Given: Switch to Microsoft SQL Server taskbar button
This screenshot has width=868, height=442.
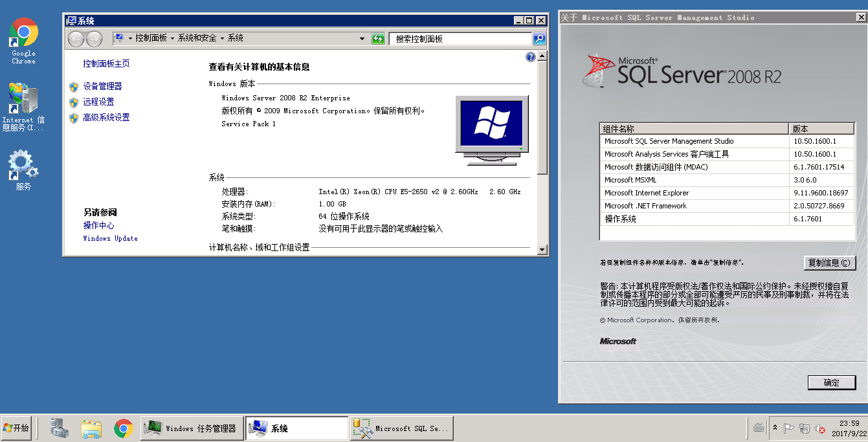Looking at the screenshot, I should click(402, 428).
